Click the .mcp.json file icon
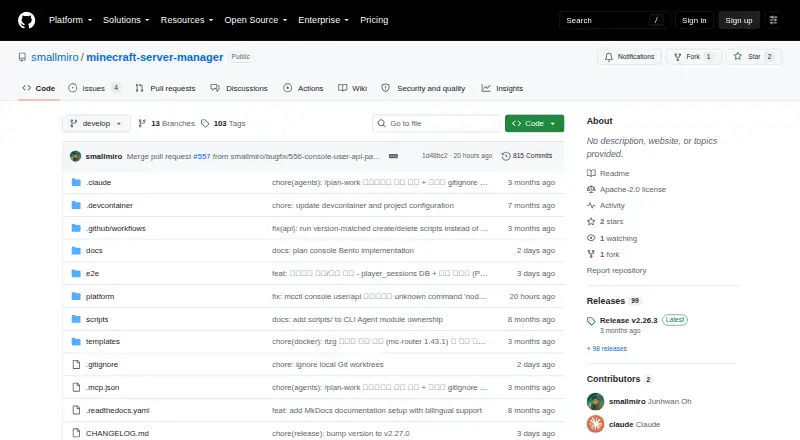This screenshot has height=440, width=800. point(76,387)
